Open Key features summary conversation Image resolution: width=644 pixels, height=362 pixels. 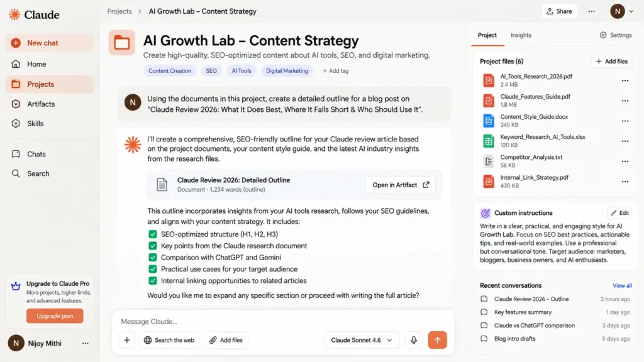coord(555,312)
